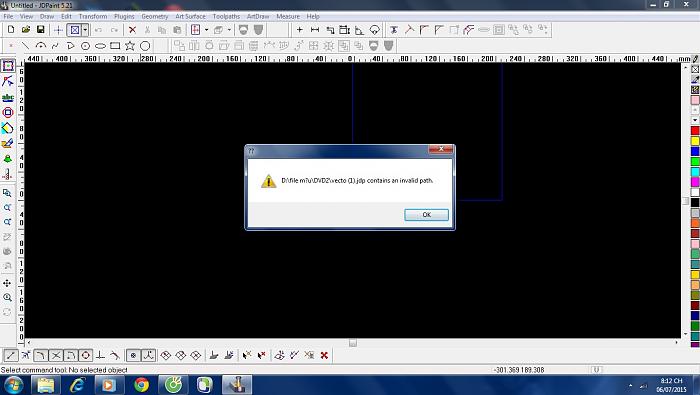The height and width of the screenshot is (395, 700).
Task: Select the rectangle drawing tool
Action: pyautogui.click(x=115, y=46)
